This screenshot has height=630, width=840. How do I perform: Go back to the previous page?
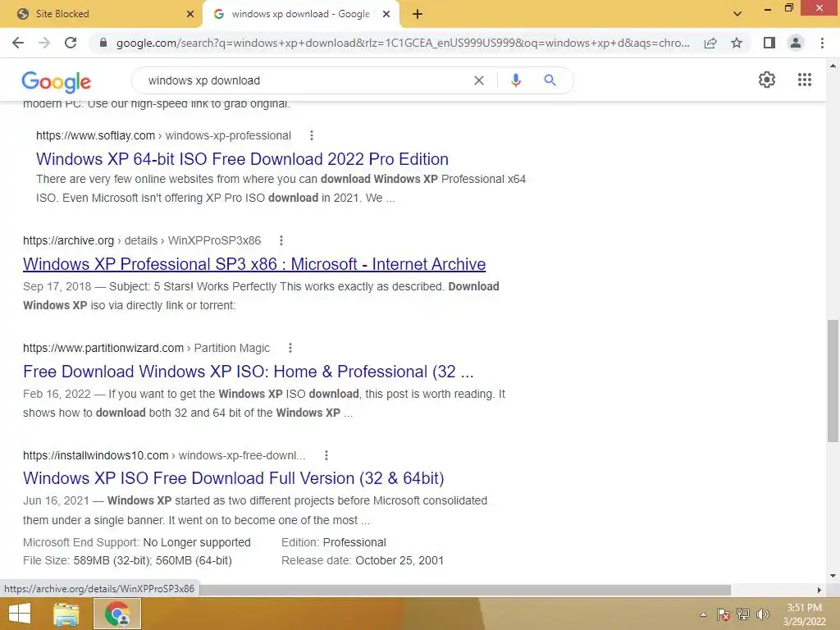point(18,43)
